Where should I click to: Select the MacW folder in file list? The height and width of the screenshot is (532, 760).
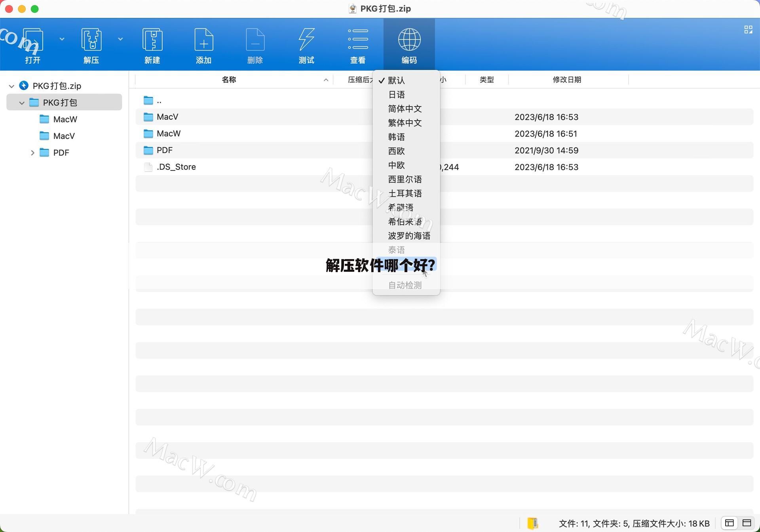(444, 134)
